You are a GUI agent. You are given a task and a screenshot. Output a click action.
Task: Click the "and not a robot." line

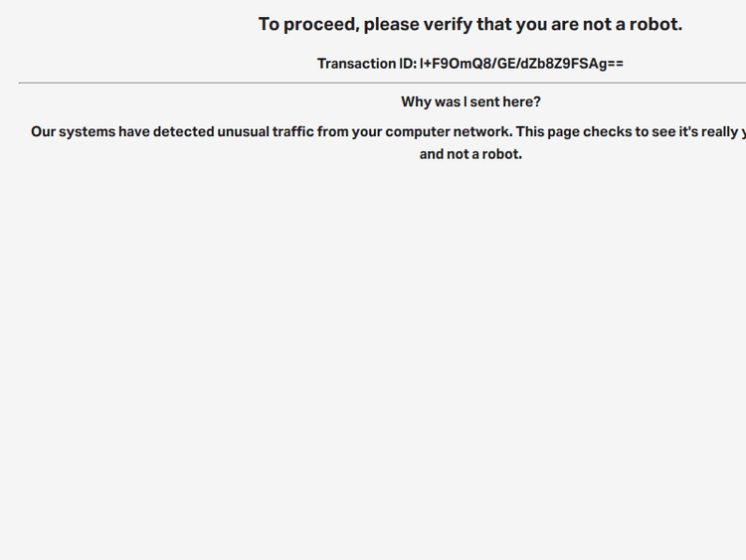[470, 154]
